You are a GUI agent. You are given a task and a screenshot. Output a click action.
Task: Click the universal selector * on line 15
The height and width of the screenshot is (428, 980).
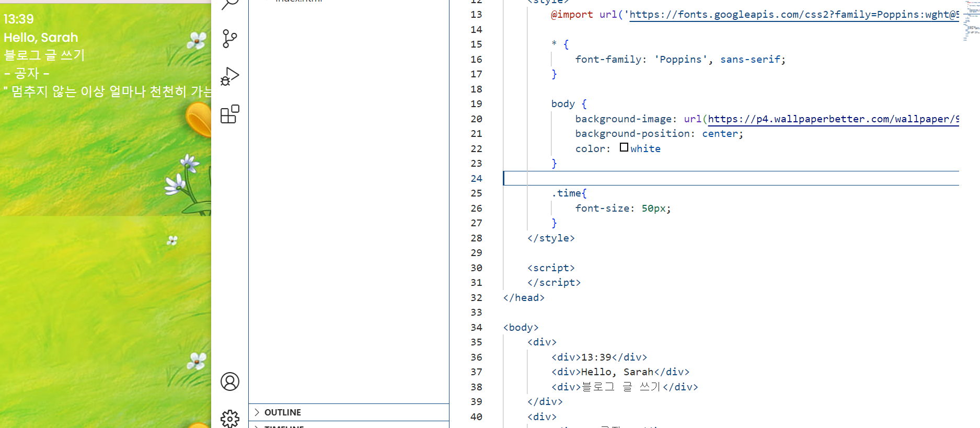(554, 44)
